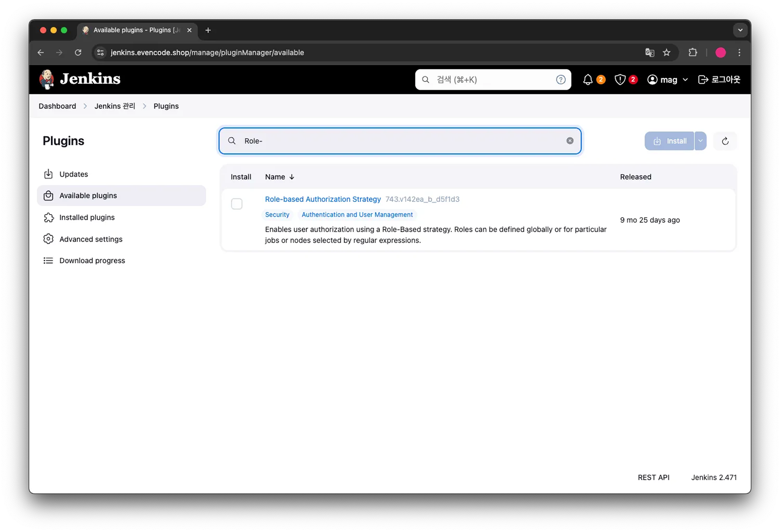This screenshot has height=532, width=780.
Task: Click the '9 mo 25 days ago' text
Action: [x=650, y=220]
